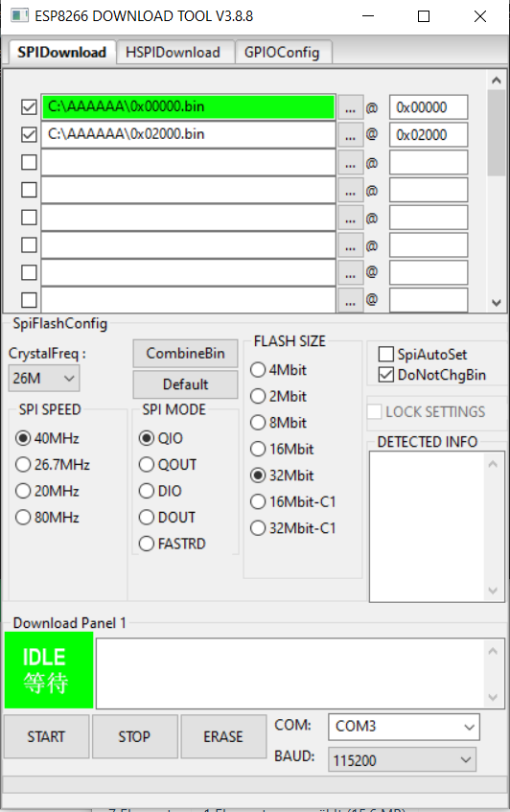Open the CrystalFreq 26M dropdown

(x=44, y=378)
